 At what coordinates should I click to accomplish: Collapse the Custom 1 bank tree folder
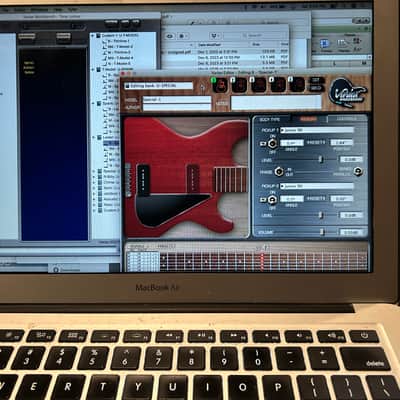[93, 35]
